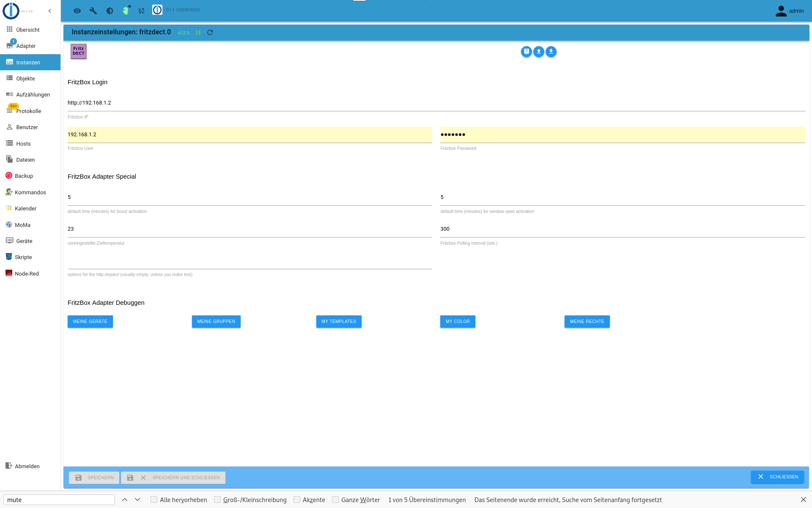Click the http.request options field

(x=250, y=261)
